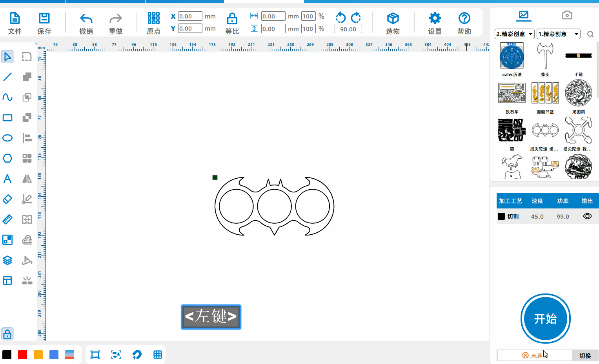Click the width mm input field

pyautogui.click(x=273, y=16)
